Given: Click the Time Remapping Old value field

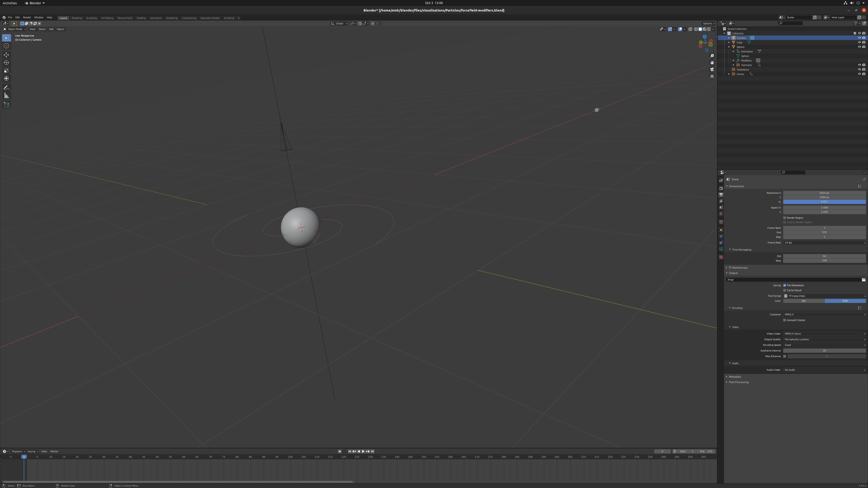Looking at the screenshot, I should click(824, 256).
